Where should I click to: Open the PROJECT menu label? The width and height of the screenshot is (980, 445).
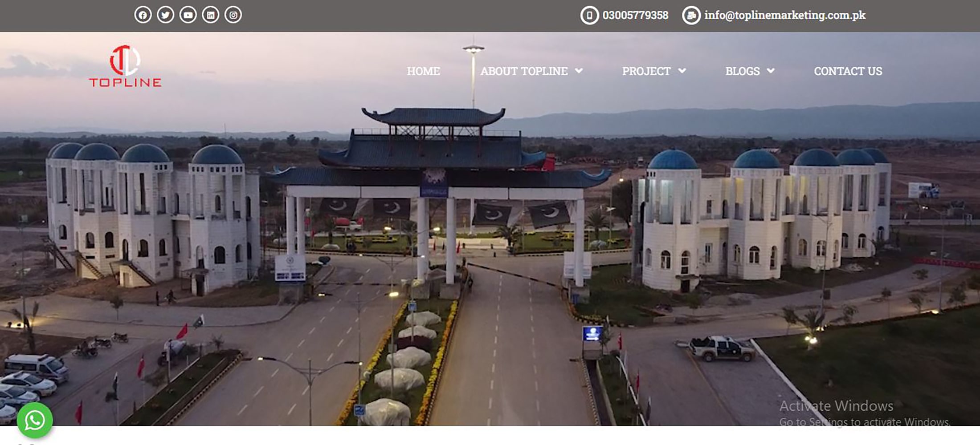[x=646, y=71]
